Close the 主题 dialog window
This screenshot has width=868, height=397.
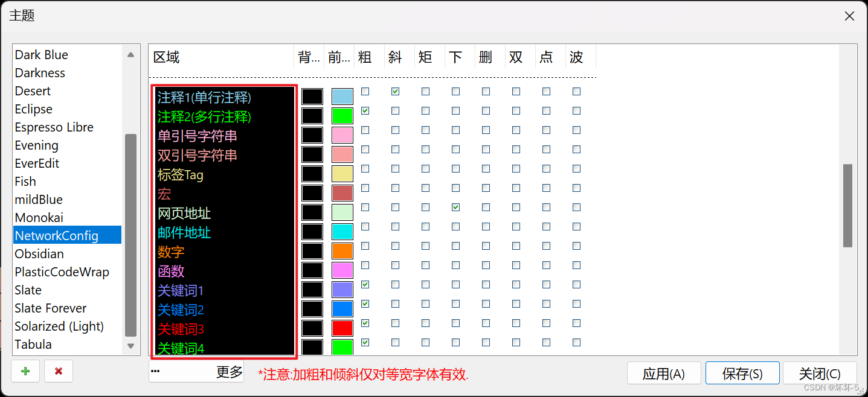point(849,16)
